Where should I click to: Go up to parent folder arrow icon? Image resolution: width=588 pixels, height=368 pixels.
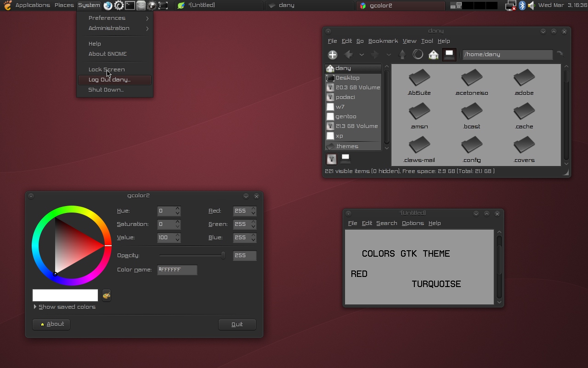pos(402,54)
